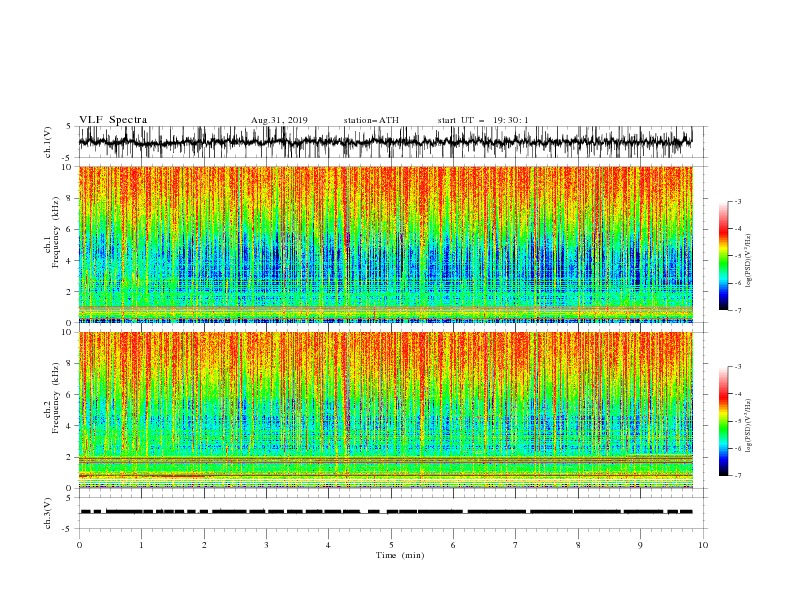Click time axis tick label "3"
The height and width of the screenshot is (612, 792).
[266, 545]
